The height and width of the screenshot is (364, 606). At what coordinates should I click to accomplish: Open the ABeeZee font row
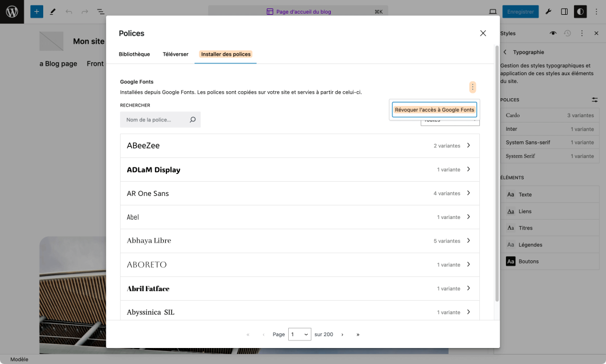(x=300, y=146)
